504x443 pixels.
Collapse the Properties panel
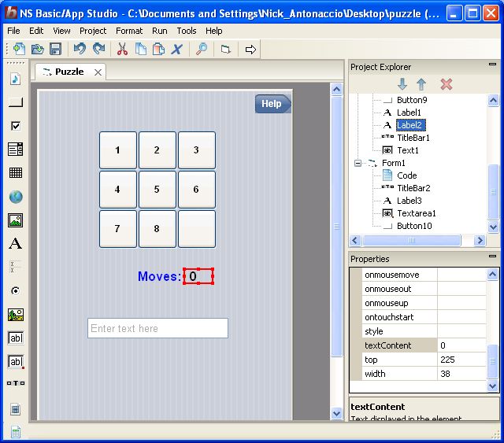[x=492, y=256]
